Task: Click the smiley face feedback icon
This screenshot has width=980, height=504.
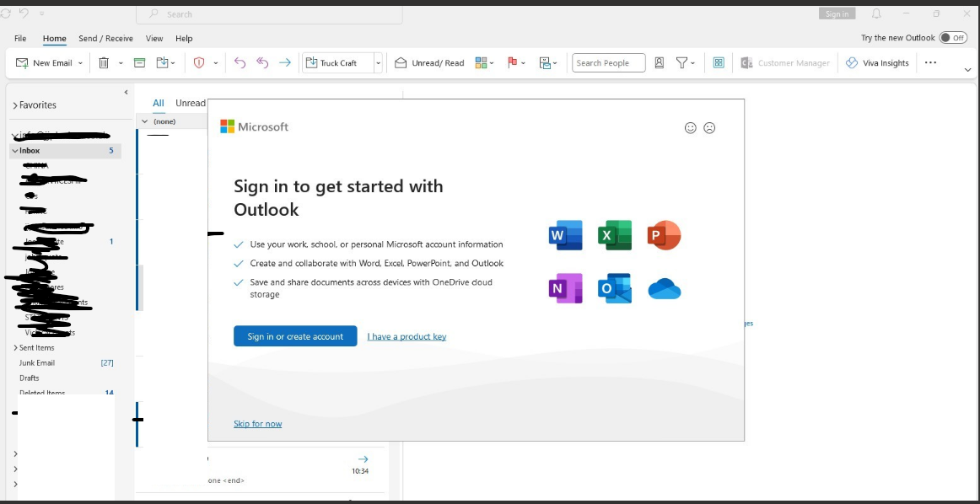Action: (691, 127)
